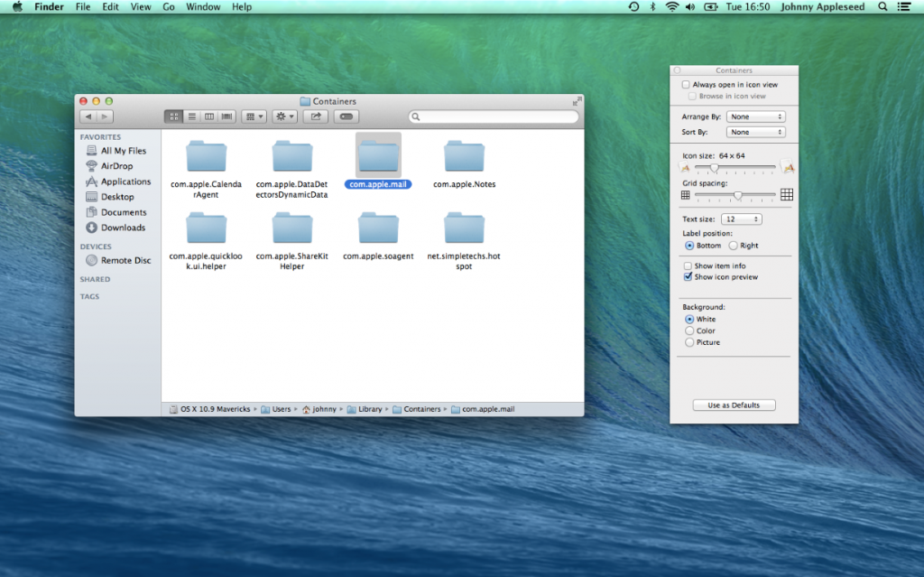
Task: Open All My Files in sidebar
Action: [x=116, y=151]
